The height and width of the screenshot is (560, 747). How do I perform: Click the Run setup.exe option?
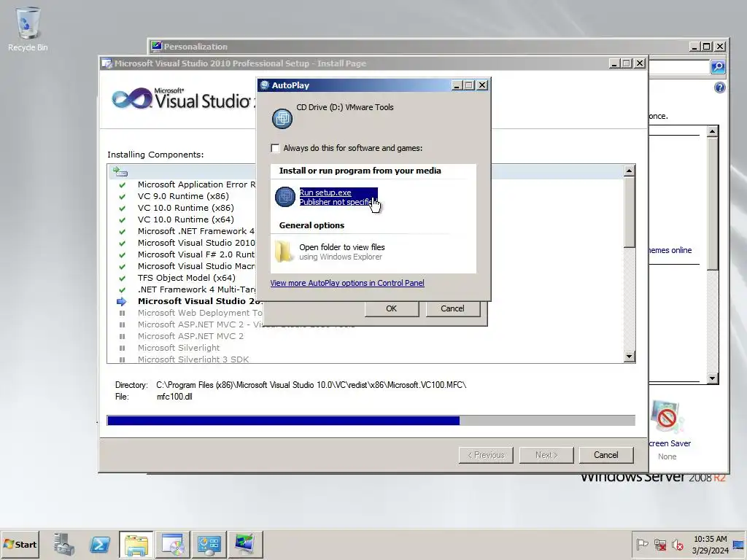point(338,197)
